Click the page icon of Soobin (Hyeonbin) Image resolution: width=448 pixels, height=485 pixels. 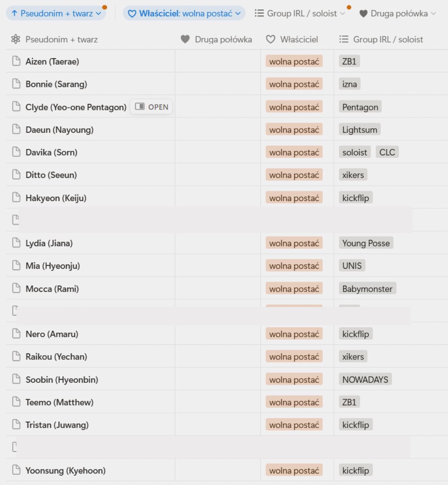click(x=16, y=379)
